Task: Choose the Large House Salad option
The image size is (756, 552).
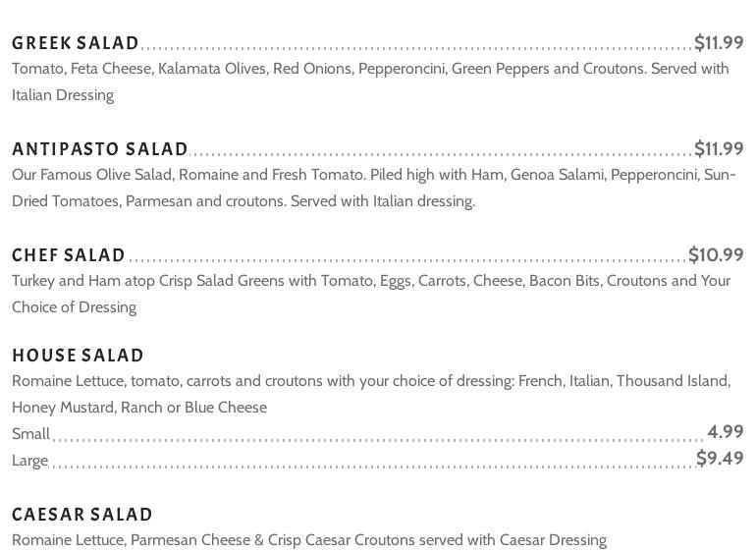Action: coord(30,461)
